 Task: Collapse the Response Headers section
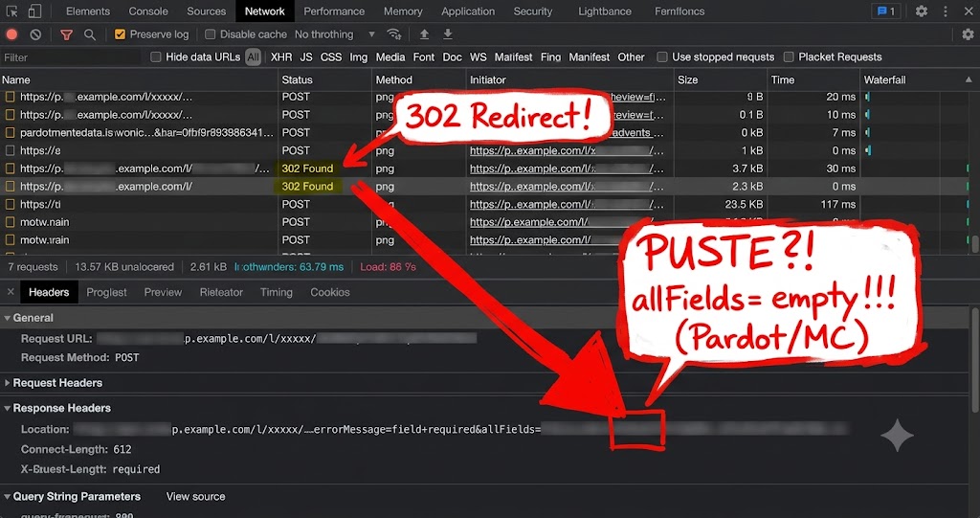8,408
